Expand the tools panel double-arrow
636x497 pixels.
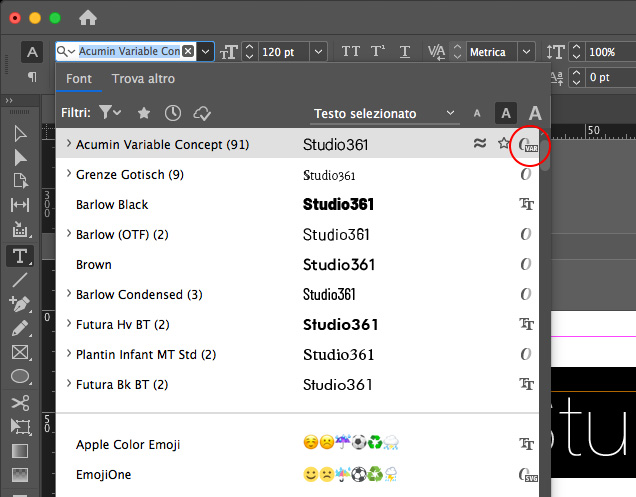point(9,100)
